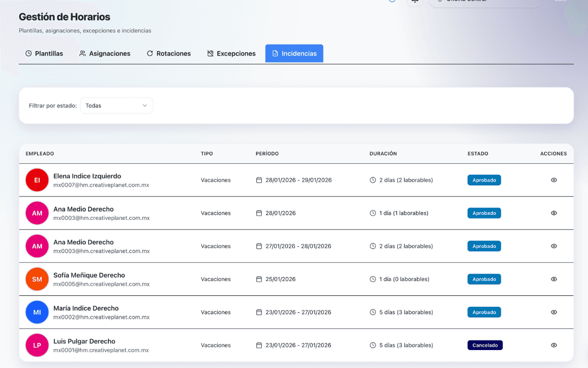Click the circular help indicator in the header
The width and height of the screenshot is (588, 368).
392,1
